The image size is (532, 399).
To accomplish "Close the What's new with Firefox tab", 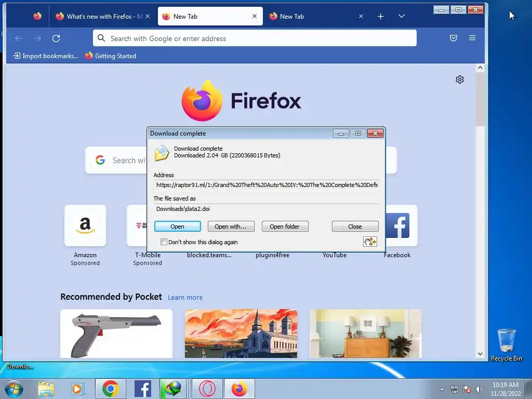I will [148, 16].
